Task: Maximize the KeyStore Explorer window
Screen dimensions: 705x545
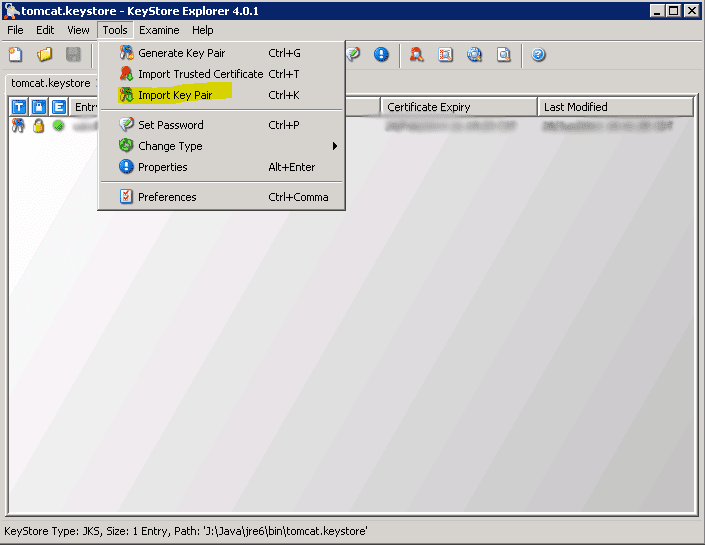Action: point(674,11)
